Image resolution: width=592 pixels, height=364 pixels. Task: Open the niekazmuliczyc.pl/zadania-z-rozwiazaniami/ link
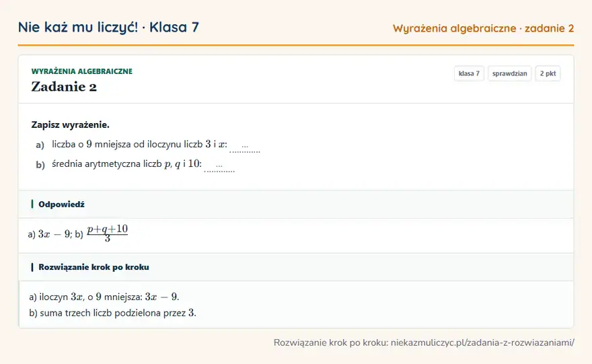pos(482,342)
